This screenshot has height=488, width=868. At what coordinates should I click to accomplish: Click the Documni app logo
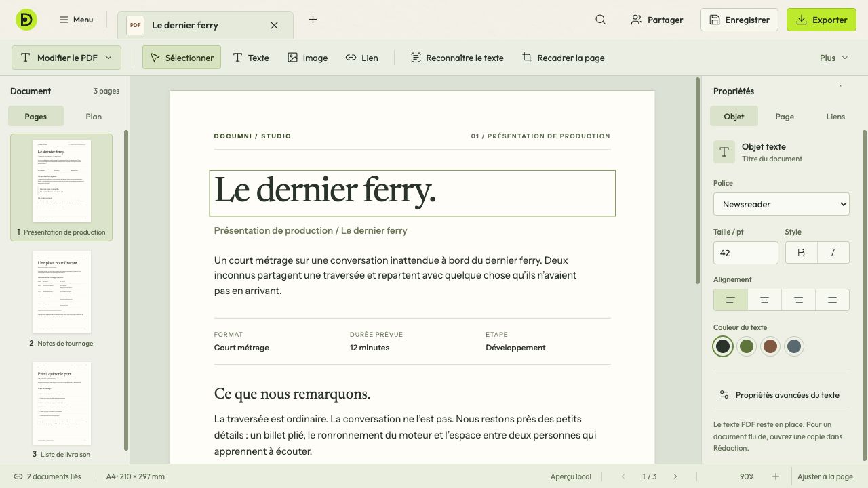[x=26, y=20]
